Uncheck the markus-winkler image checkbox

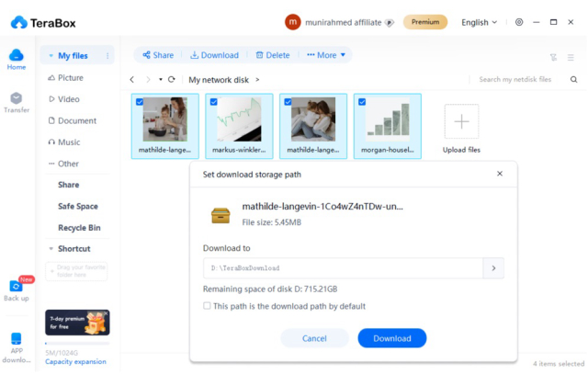point(214,102)
